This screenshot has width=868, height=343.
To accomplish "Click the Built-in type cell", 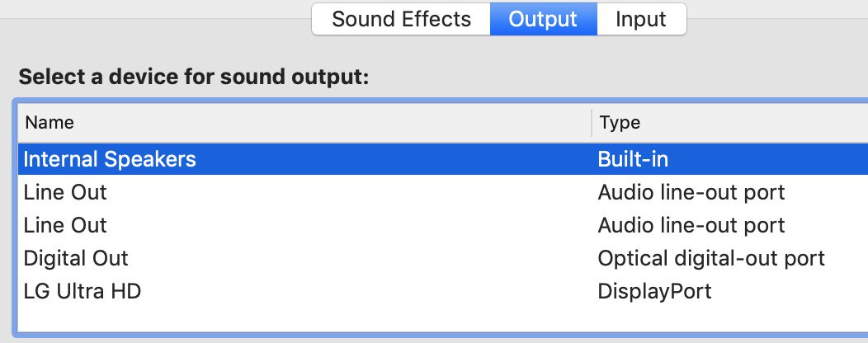I will pyautogui.click(x=633, y=159).
